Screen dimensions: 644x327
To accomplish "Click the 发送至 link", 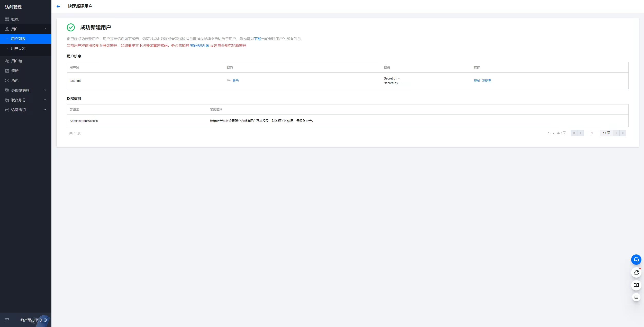I will point(486,81).
